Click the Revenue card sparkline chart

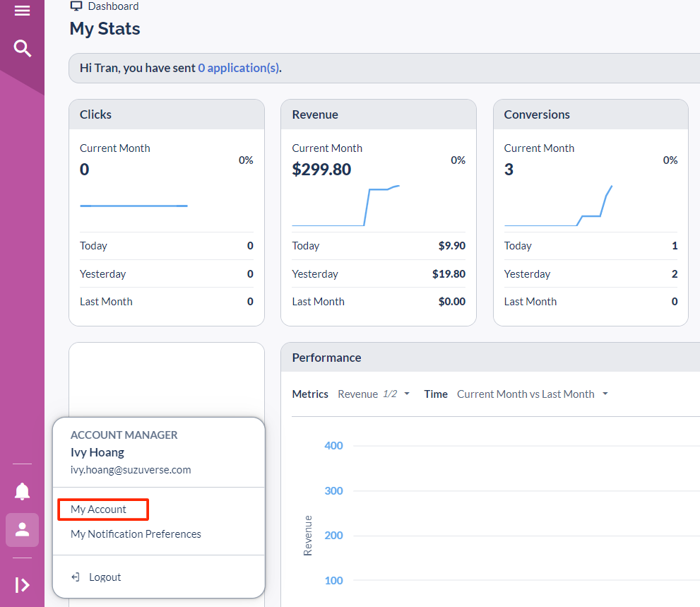346,206
